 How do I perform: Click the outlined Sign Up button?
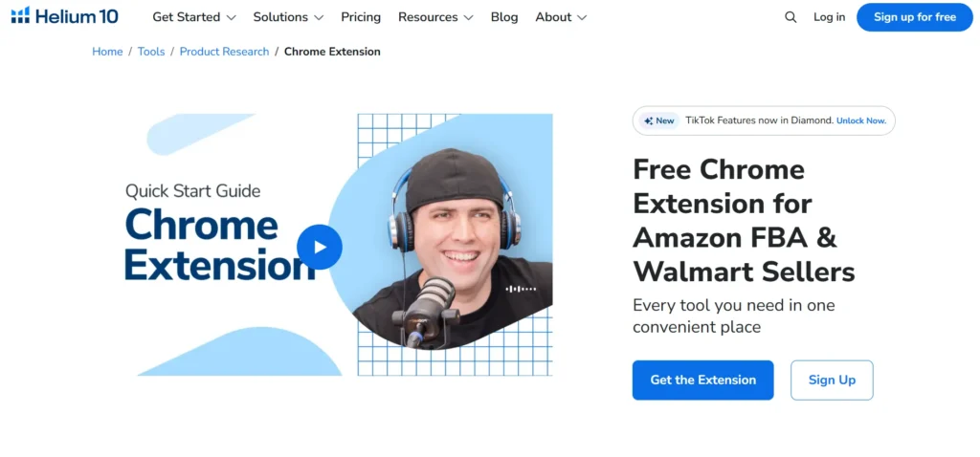coord(832,380)
